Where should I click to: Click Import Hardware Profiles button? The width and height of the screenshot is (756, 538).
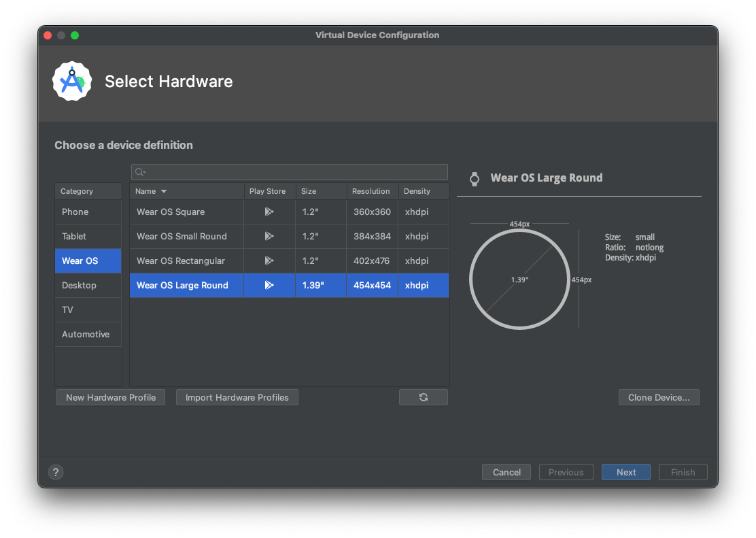[237, 397]
